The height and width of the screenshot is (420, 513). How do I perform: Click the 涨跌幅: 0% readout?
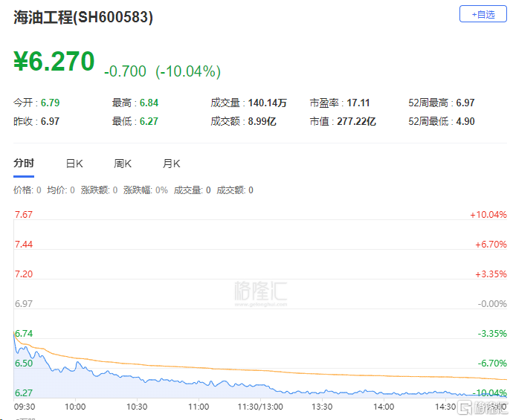[146, 190]
